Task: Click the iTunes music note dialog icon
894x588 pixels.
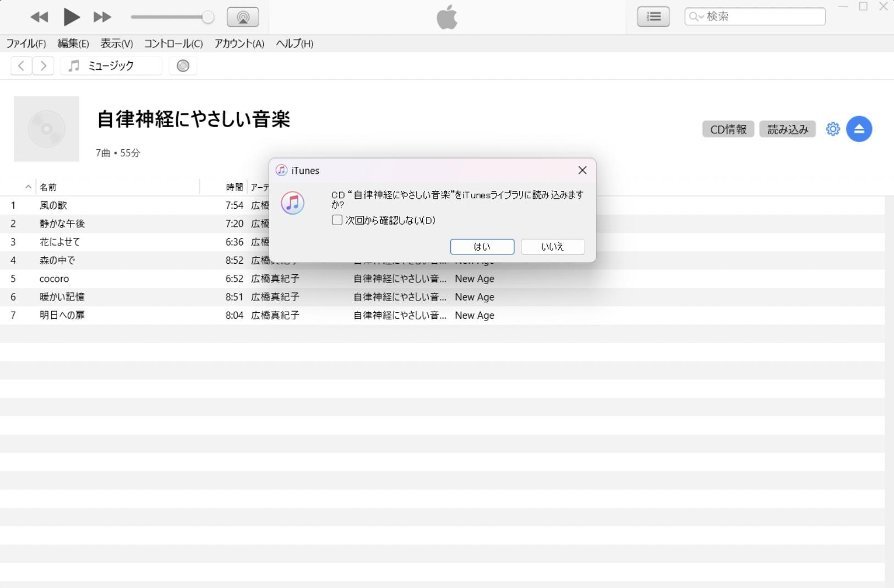Action: (x=293, y=203)
